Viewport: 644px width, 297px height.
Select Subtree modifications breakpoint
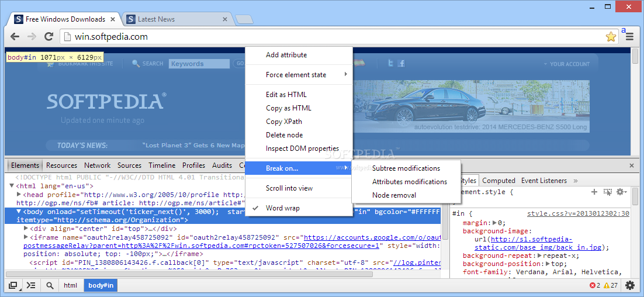(x=406, y=168)
